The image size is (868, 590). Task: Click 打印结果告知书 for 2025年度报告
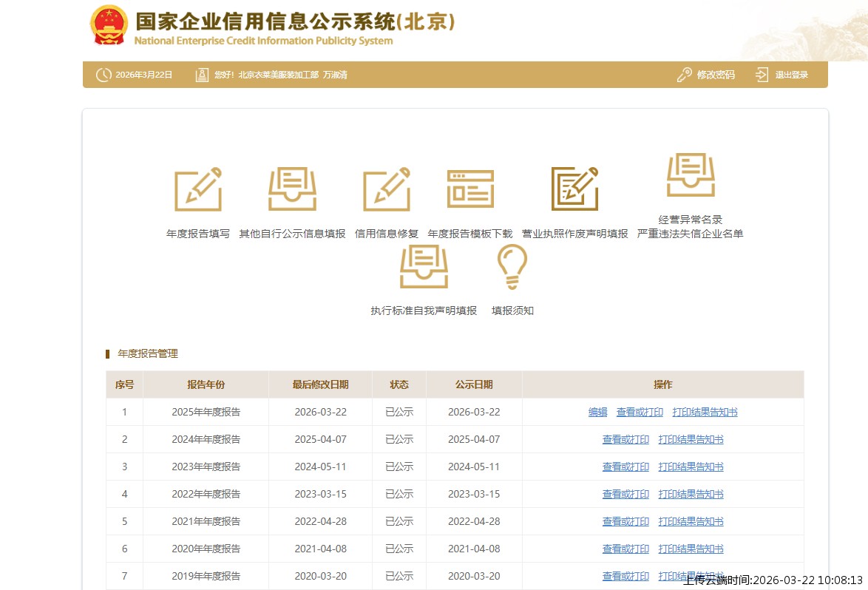(705, 413)
